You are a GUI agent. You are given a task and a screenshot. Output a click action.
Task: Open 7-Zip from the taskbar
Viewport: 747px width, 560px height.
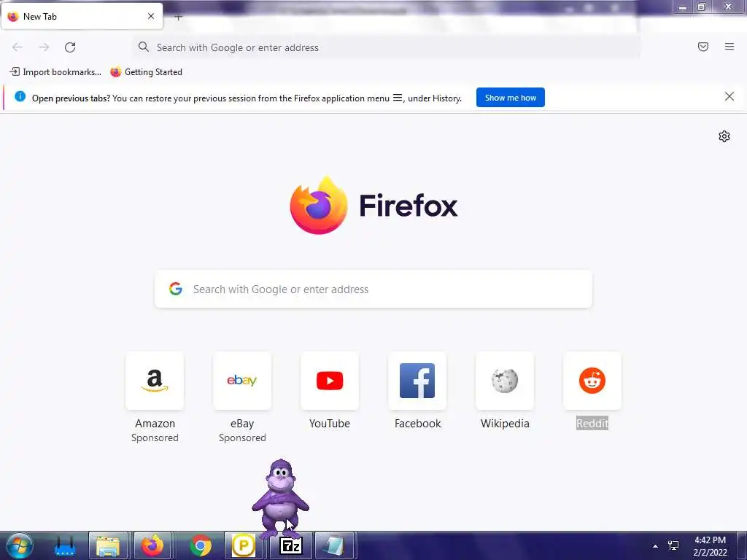(x=290, y=545)
